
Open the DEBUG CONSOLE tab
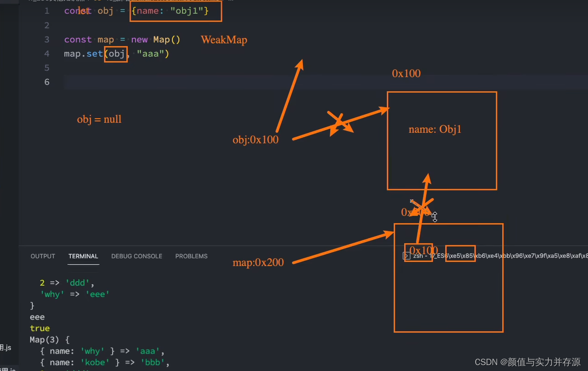coord(137,256)
